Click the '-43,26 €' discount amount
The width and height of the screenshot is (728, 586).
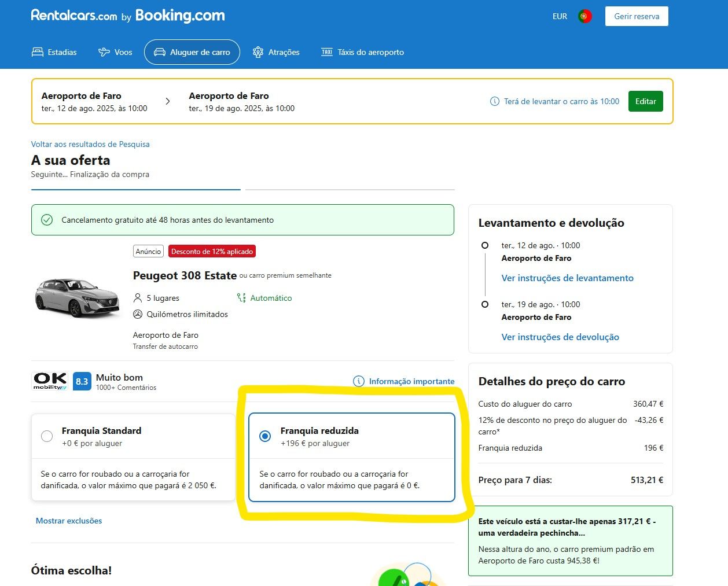pyautogui.click(x=649, y=420)
